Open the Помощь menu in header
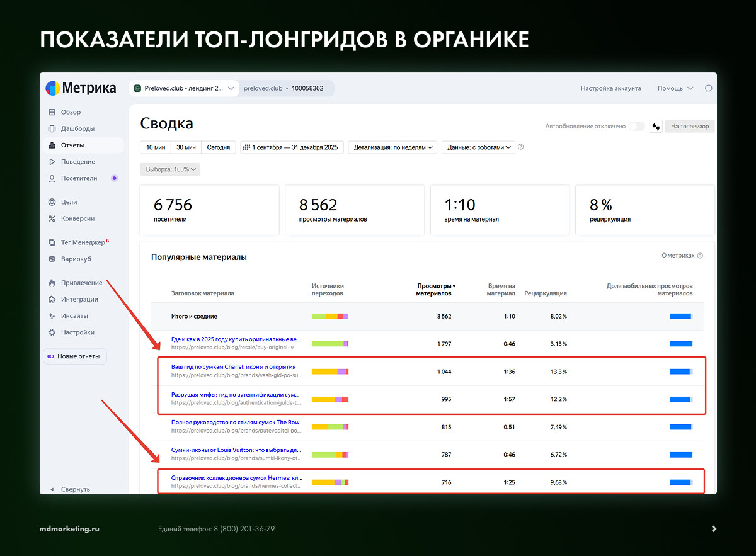The image size is (756, 556). [x=675, y=89]
